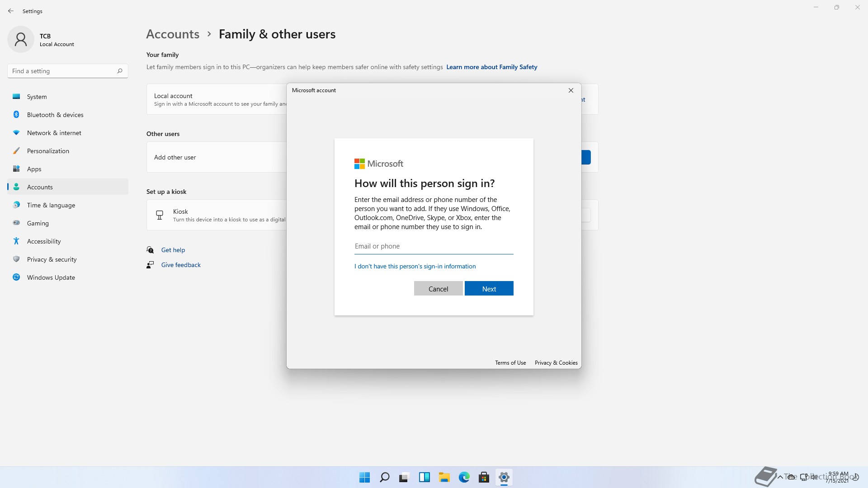Click the Cancel button

click(x=438, y=289)
